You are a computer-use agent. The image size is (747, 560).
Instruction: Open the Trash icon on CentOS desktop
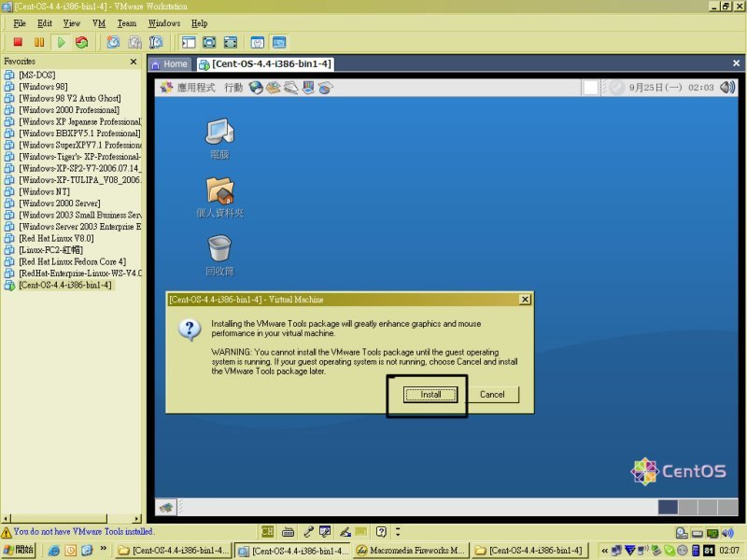click(x=219, y=248)
